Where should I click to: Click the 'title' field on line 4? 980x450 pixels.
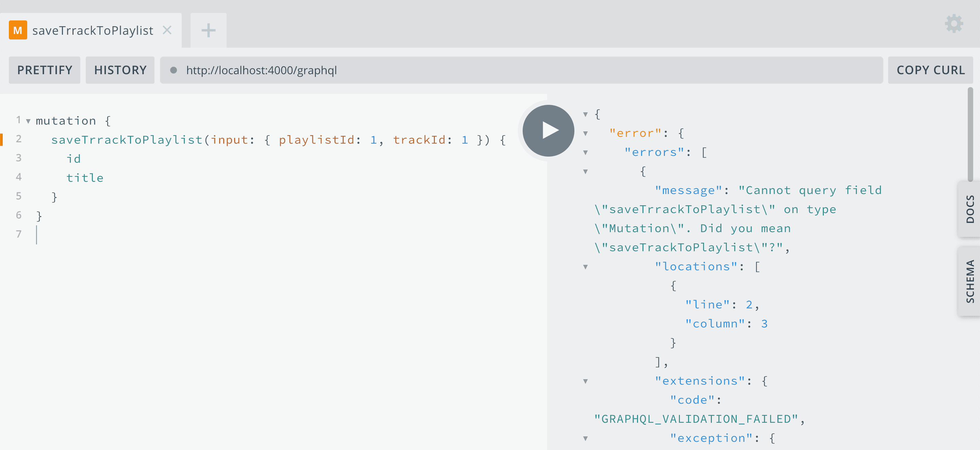85,178
